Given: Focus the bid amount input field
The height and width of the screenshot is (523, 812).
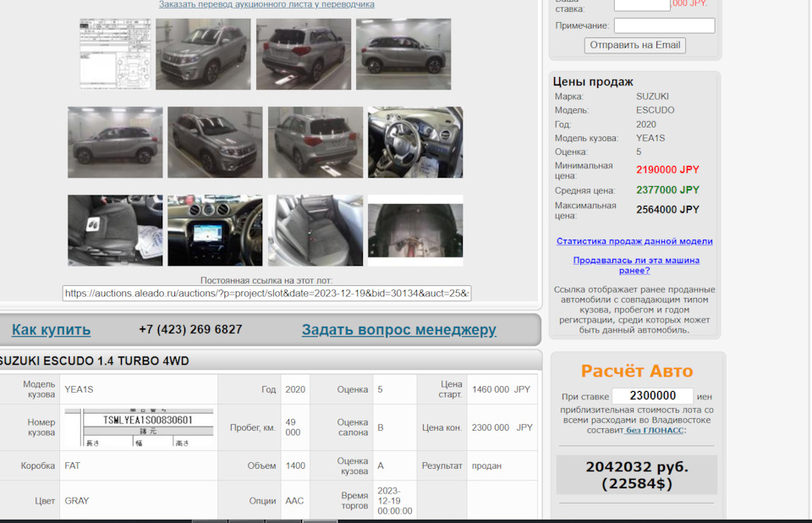Looking at the screenshot, I should (x=642, y=5).
